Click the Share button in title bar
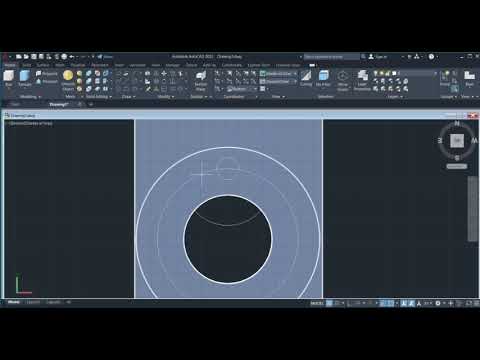The image size is (480, 360). 105,57
